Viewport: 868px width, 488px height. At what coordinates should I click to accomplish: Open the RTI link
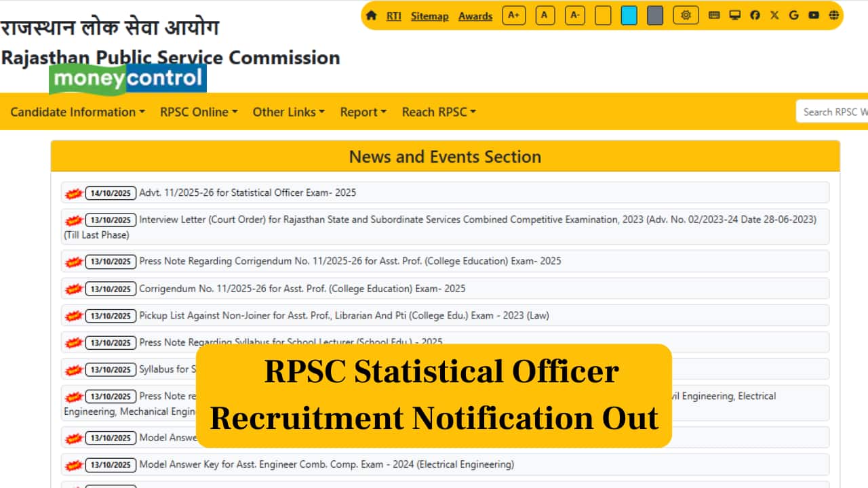coord(394,16)
